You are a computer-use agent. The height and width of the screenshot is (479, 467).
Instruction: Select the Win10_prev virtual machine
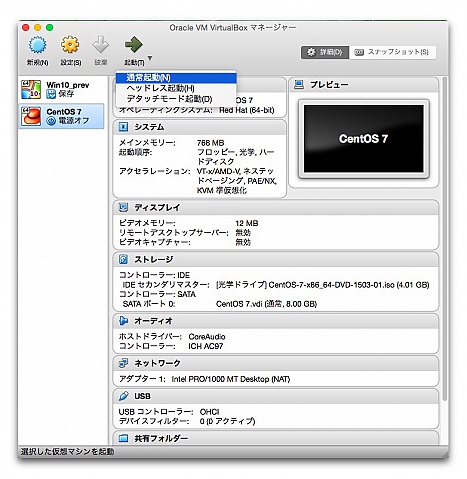point(62,90)
